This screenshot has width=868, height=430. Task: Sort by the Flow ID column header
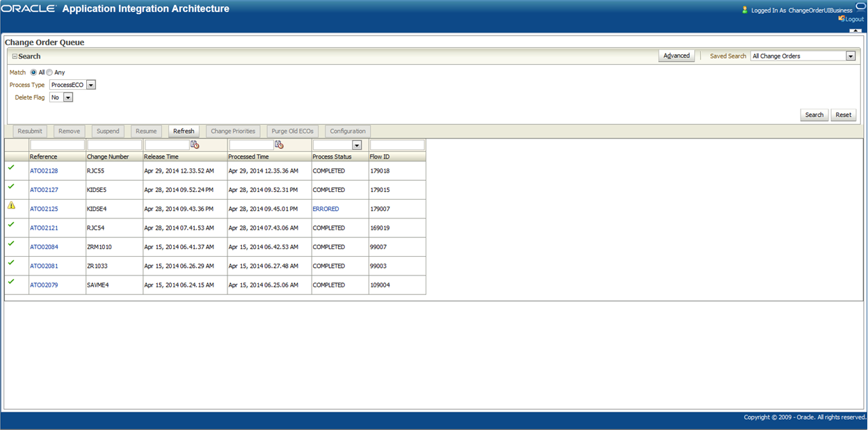[x=397, y=157]
